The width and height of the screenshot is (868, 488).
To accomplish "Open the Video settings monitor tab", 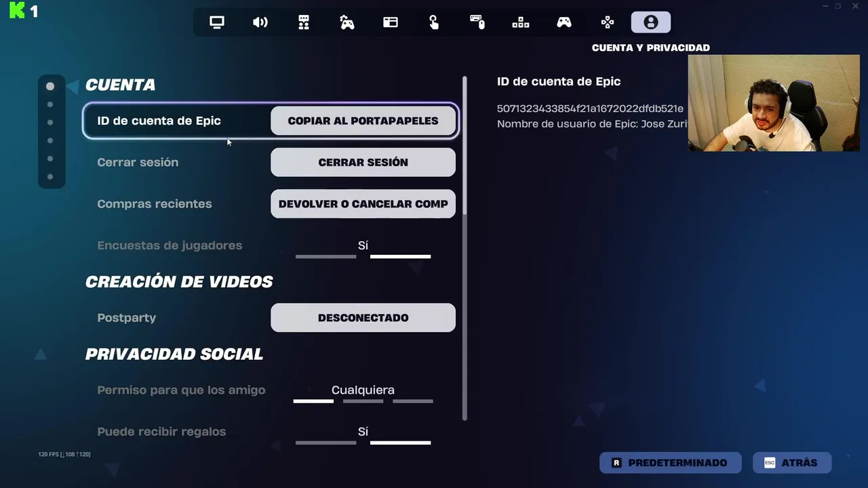I will coord(217,22).
